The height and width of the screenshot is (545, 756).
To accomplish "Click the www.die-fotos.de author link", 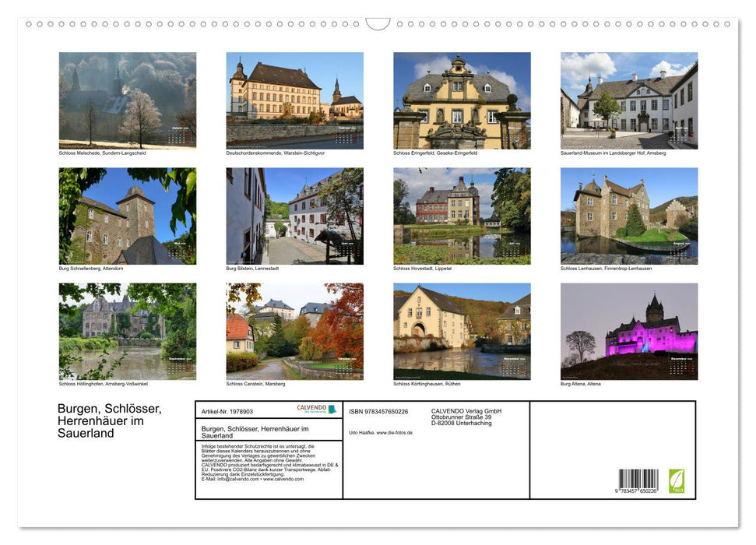I will [396, 432].
